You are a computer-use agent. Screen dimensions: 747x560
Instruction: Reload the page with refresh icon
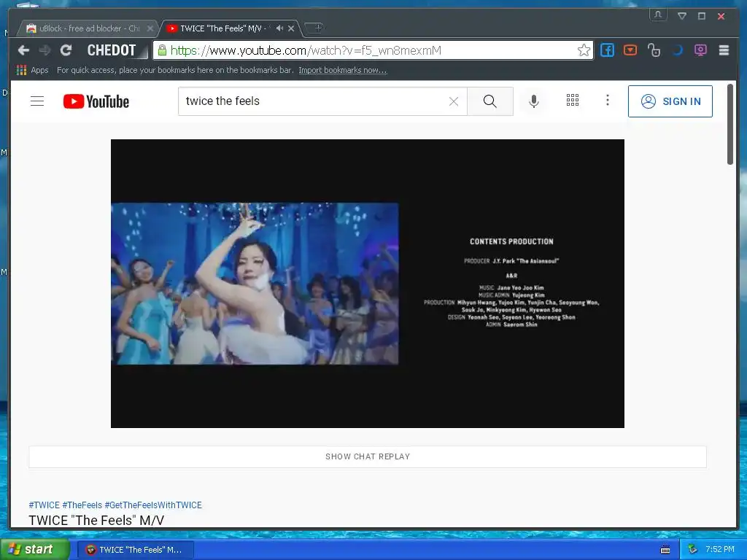tap(66, 50)
